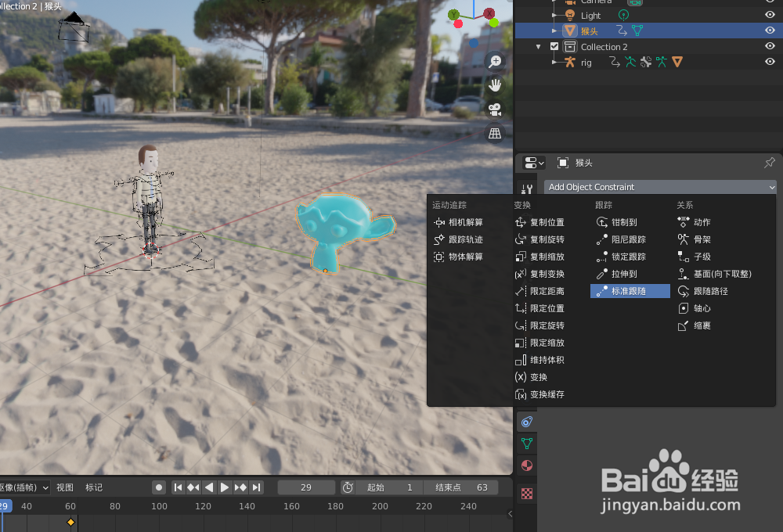Select the Collection 2 outliner row
783x532 pixels.
pos(648,46)
